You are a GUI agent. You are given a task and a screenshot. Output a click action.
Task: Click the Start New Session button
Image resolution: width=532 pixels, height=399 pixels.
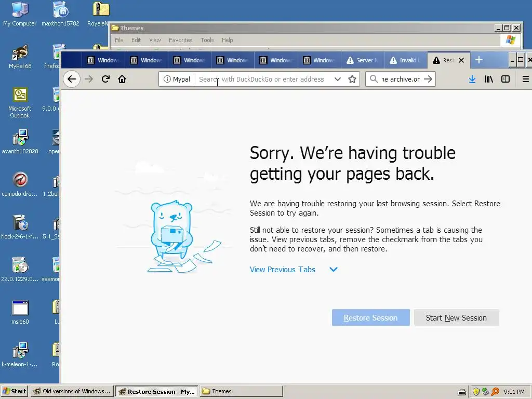coord(456,317)
